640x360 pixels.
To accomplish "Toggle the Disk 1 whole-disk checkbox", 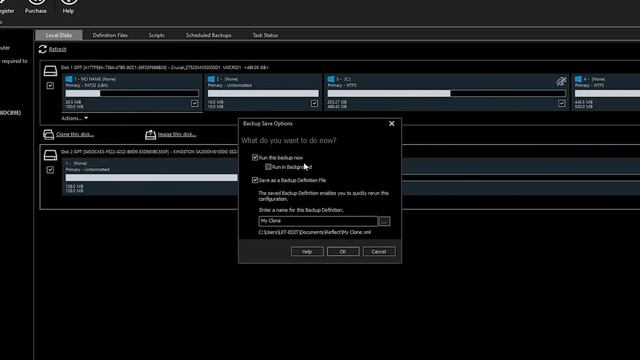I will click(x=50, y=86).
